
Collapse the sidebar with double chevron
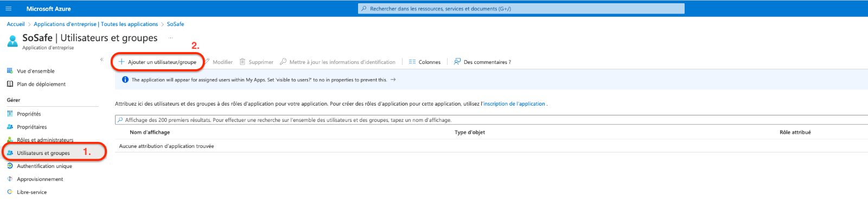(101, 60)
